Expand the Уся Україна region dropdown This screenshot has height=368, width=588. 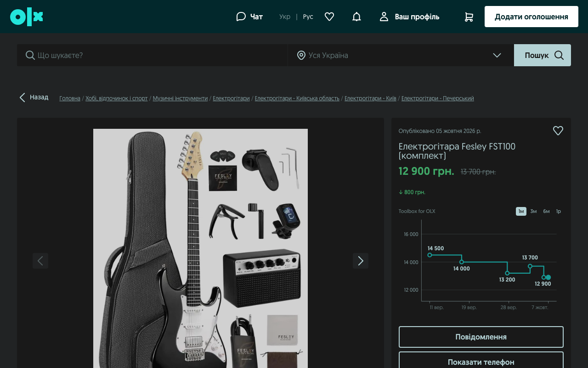pyautogui.click(x=497, y=55)
